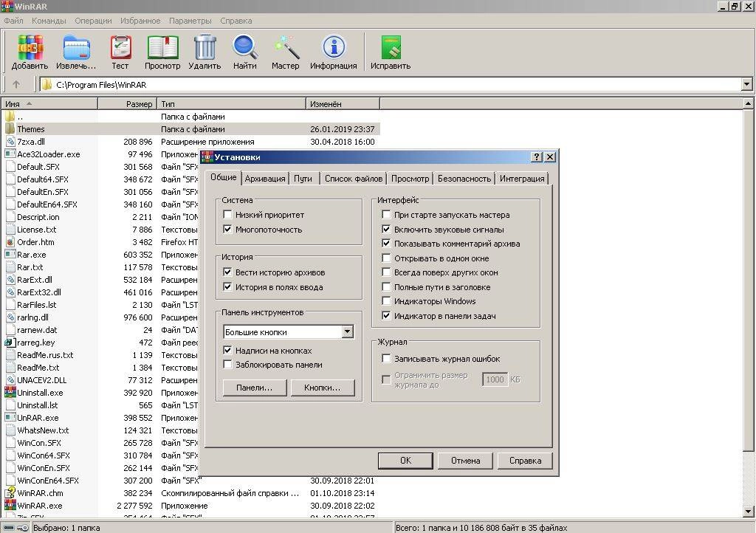Click the Themes folder icon
The height and width of the screenshot is (533, 756).
click(10, 129)
